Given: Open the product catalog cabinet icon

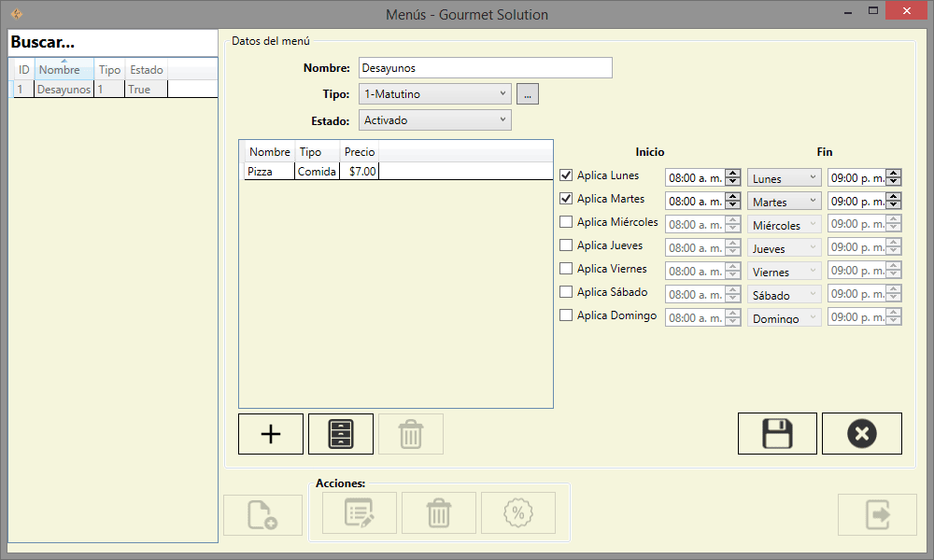Looking at the screenshot, I should (x=341, y=434).
